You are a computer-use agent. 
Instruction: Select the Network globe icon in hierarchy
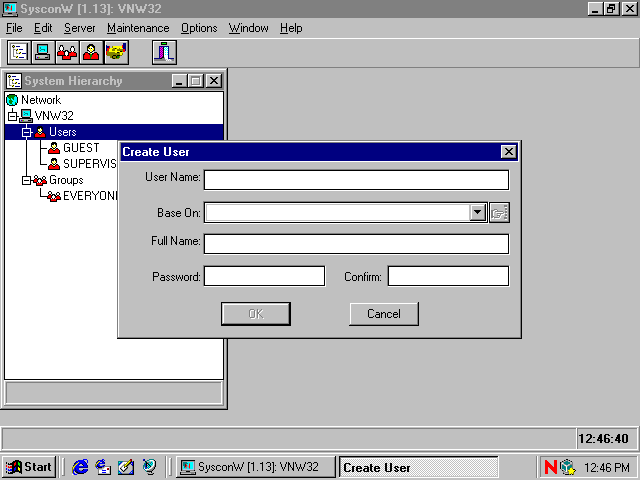coord(12,100)
